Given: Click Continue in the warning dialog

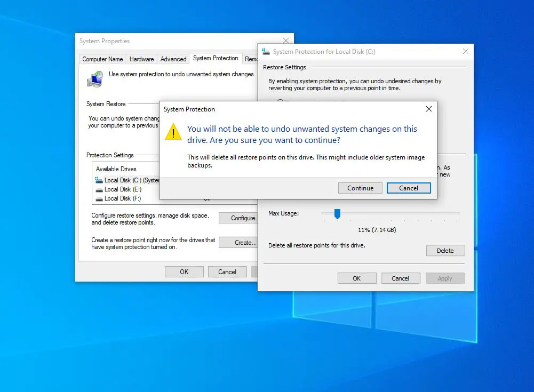Looking at the screenshot, I should click(360, 188).
